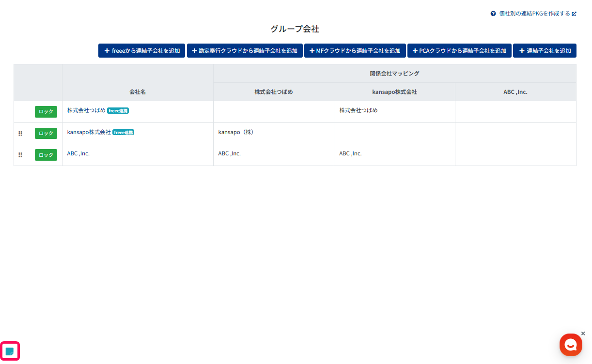The image size is (592, 364).
Task: Add subsidiary from PCAクラウド
Action: (x=459, y=51)
